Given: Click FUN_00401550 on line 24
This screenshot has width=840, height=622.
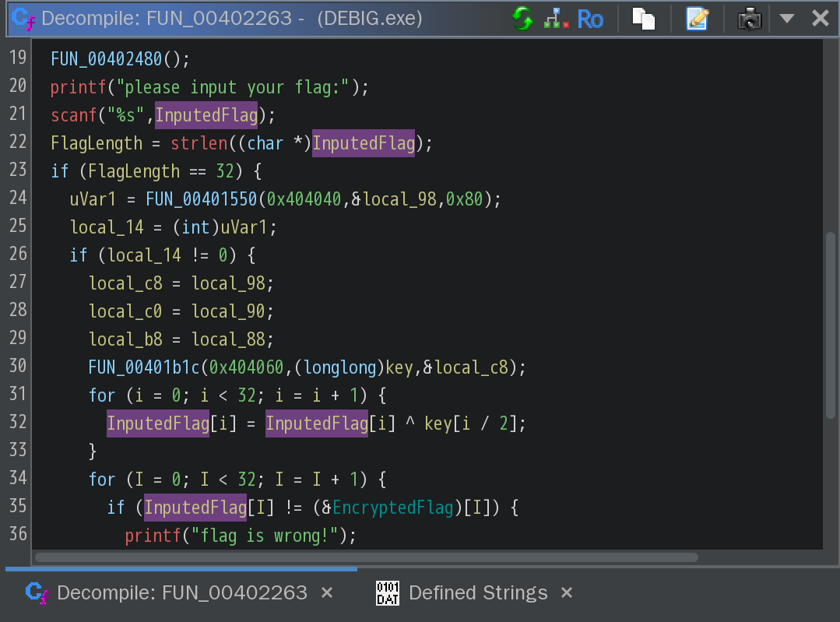Looking at the screenshot, I should (201, 199).
